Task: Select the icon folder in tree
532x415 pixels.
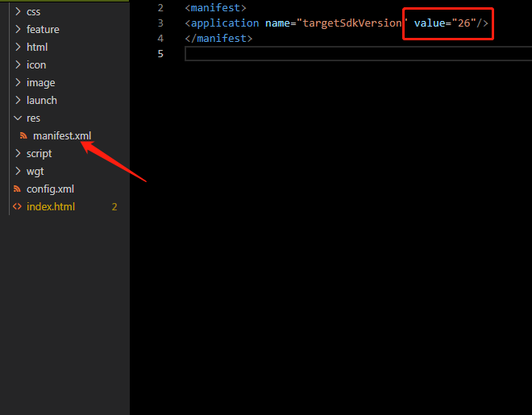Action: coord(36,64)
